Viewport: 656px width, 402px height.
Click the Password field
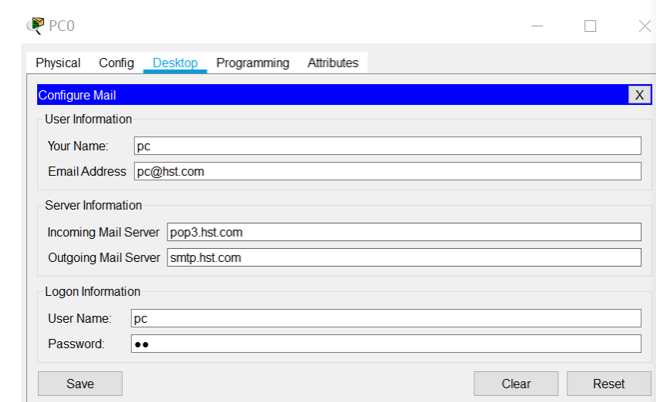386,344
